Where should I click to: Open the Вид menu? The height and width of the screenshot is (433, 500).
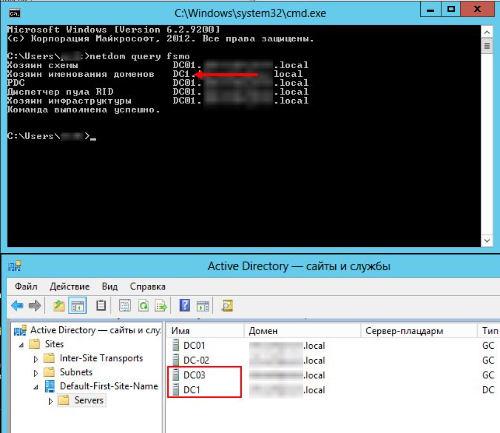tap(110, 286)
